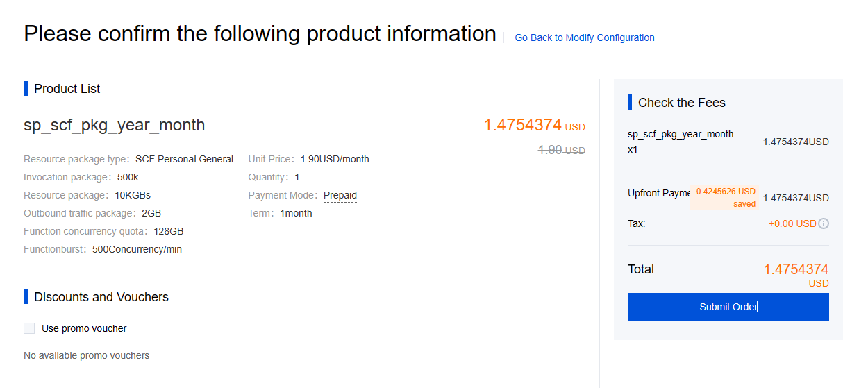
Task: Click the No available promo vouchers text
Action: (86, 355)
